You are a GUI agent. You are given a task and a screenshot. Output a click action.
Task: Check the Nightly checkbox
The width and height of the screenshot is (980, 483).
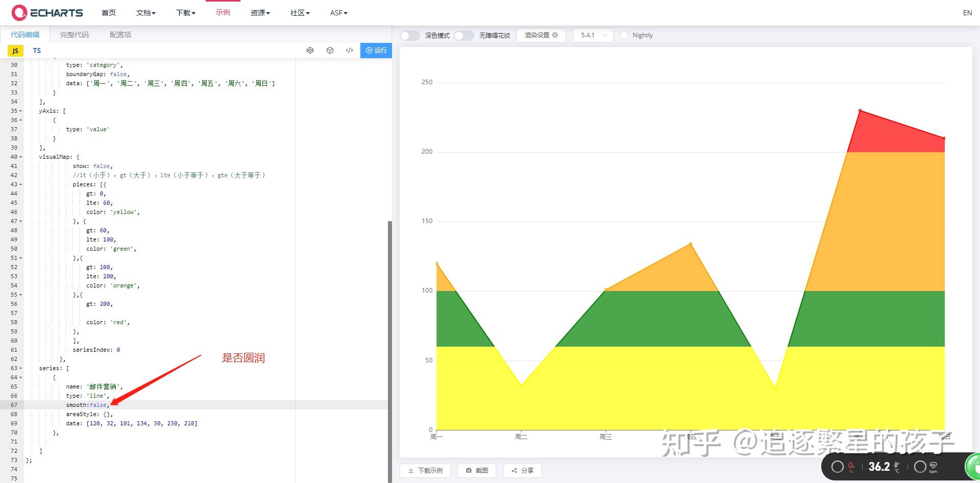click(624, 35)
